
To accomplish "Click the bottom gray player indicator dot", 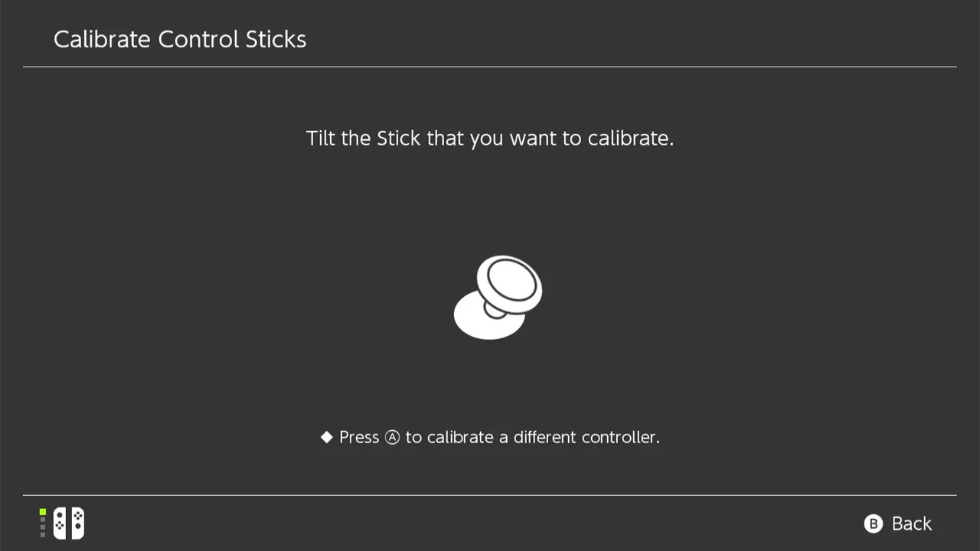I will pos(43,534).
